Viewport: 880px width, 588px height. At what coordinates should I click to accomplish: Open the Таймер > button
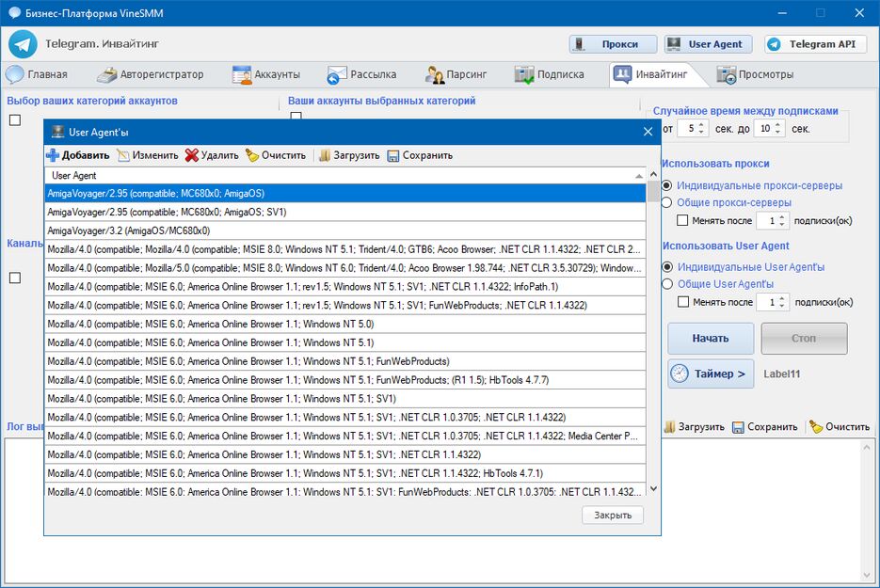(x=711, y=373)
